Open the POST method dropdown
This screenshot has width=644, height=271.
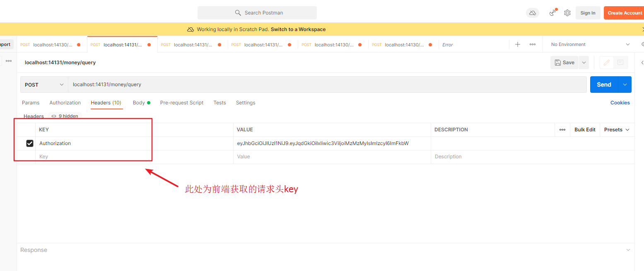pos(43,84)
